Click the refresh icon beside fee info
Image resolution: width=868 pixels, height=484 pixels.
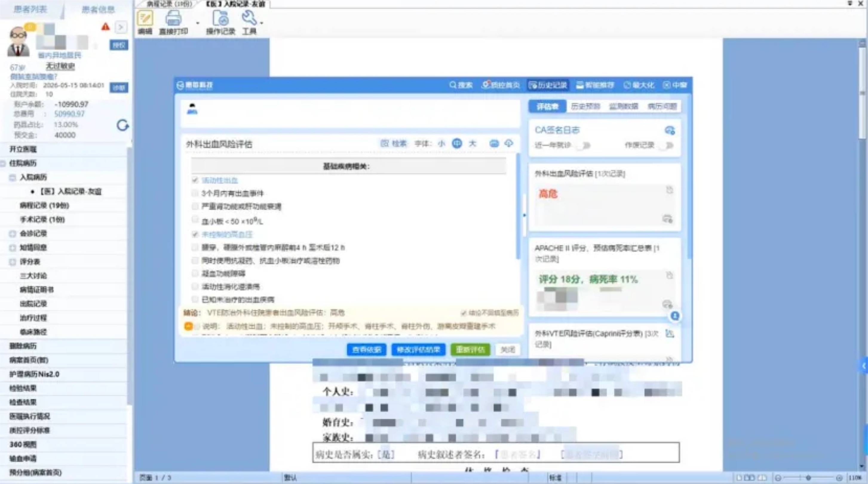point(123,125)
